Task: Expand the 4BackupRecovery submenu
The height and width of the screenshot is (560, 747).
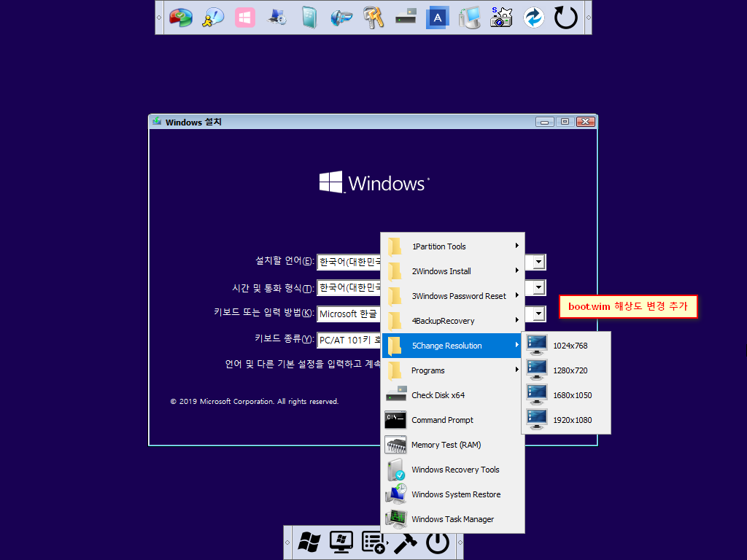Action: coord(453,321)
